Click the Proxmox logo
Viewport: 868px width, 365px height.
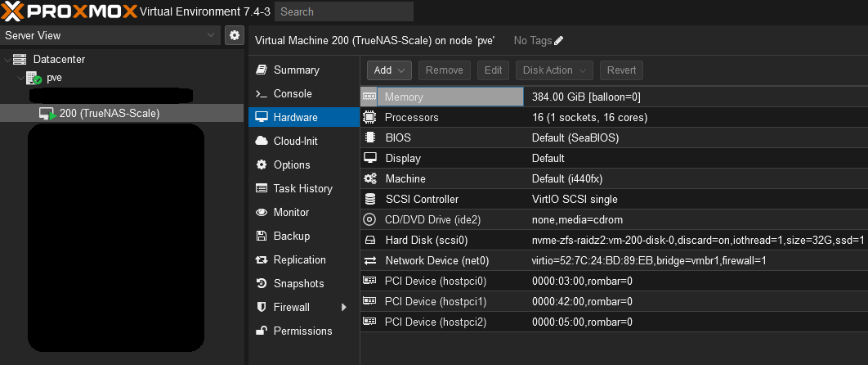[69, 11]
